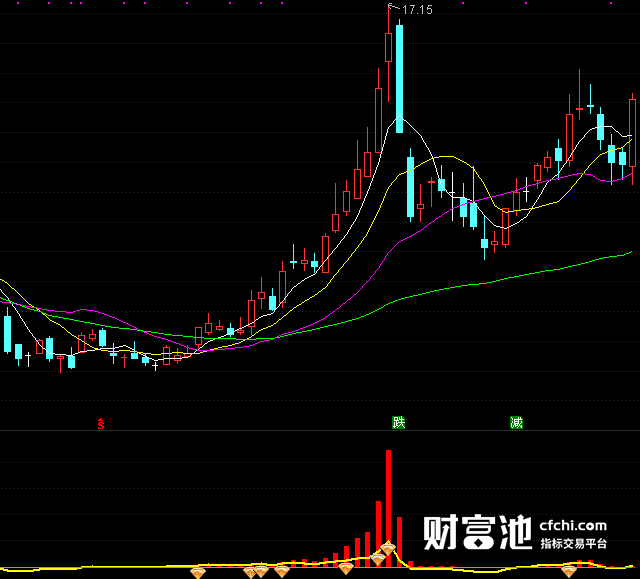Select the red S signal marker
The image size is (640, 579).
(101, 424)
